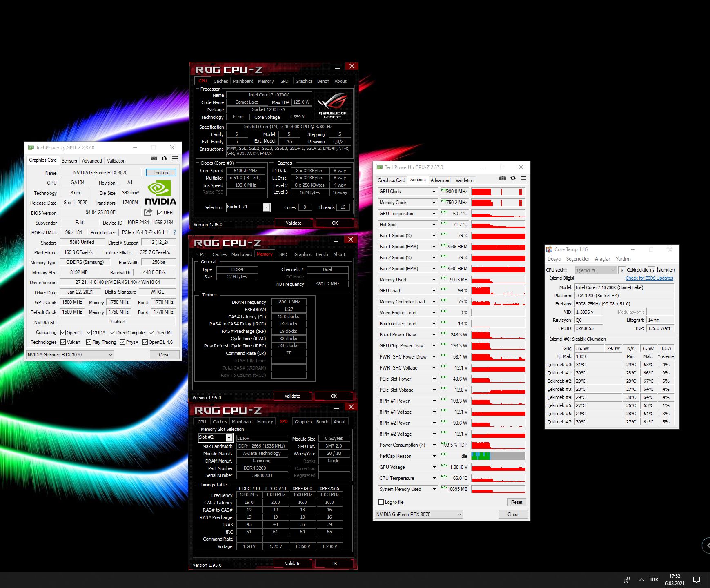
Task: Click the Check for BIOS Updates link
Action: (649, 278)
